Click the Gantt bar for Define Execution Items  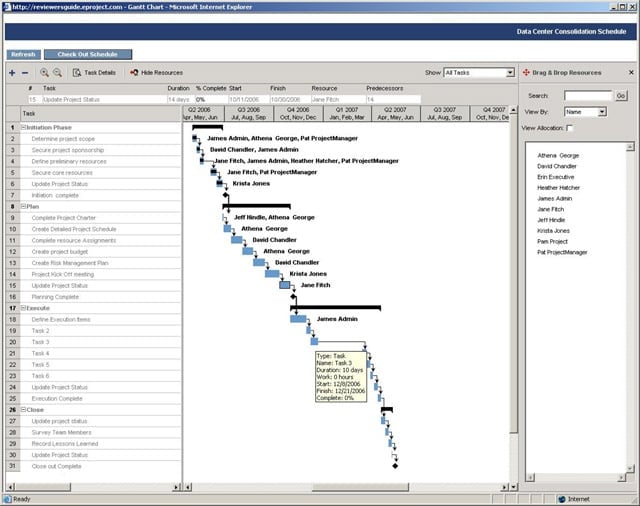pyautogui.click(x=298, y=319)
